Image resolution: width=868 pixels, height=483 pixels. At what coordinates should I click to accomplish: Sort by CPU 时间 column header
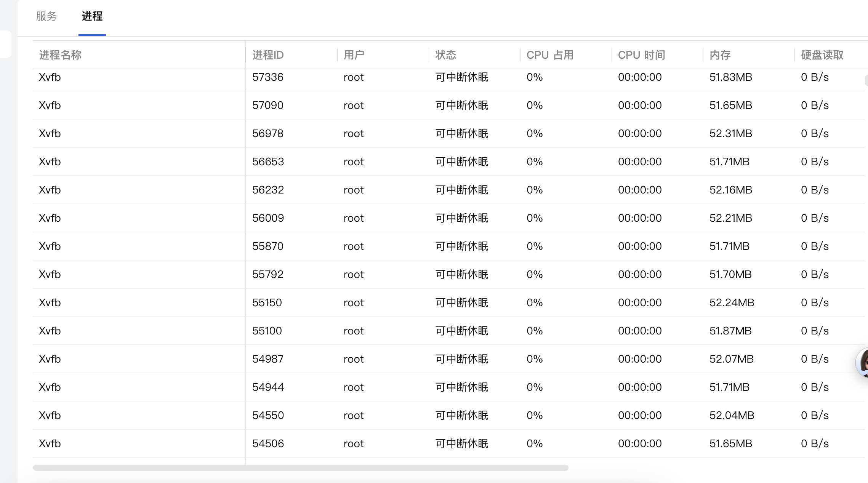[641, 55]
